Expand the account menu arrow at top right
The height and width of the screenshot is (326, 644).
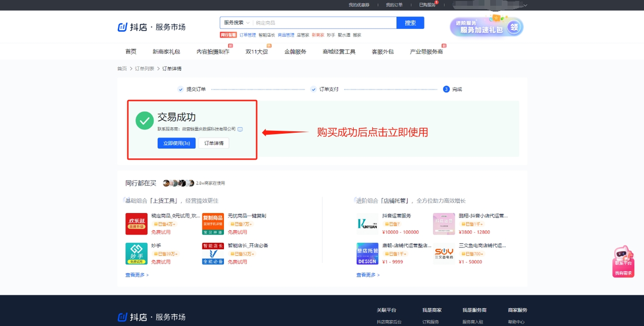[525, 6]
